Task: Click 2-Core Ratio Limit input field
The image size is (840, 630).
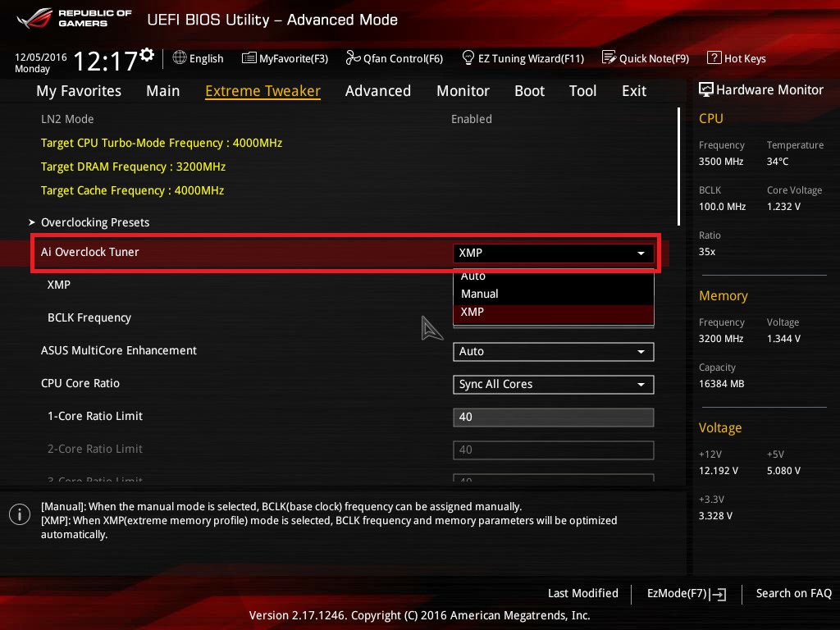Action: pyautogui.click(x=554, y=450)
